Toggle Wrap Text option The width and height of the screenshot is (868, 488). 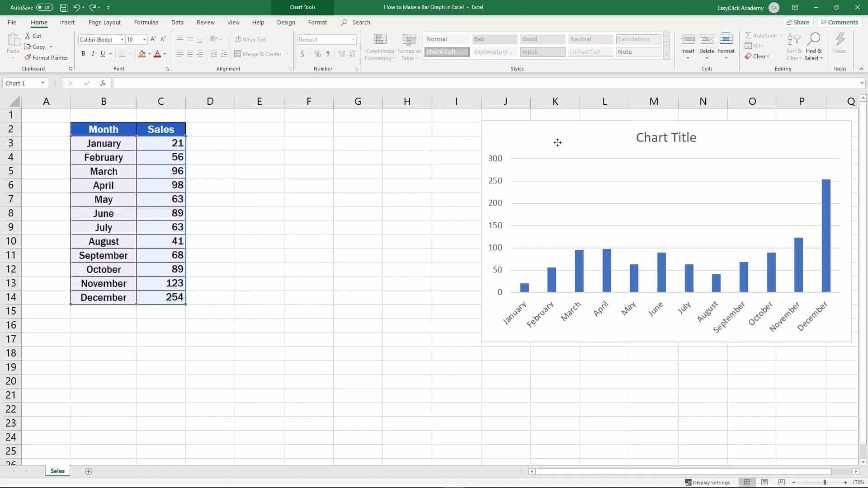point(251,40)
